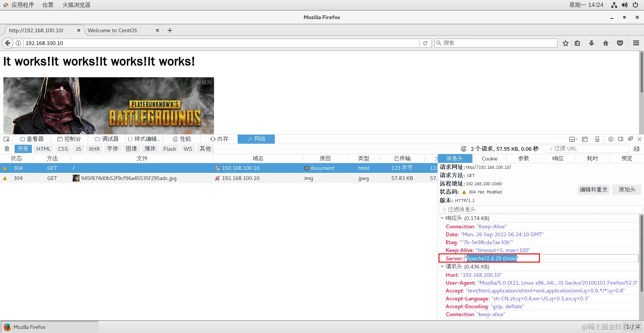Open the downloads arrow icon
The height and width of the screenshot is (333, 644).
[x=592, y=43]
